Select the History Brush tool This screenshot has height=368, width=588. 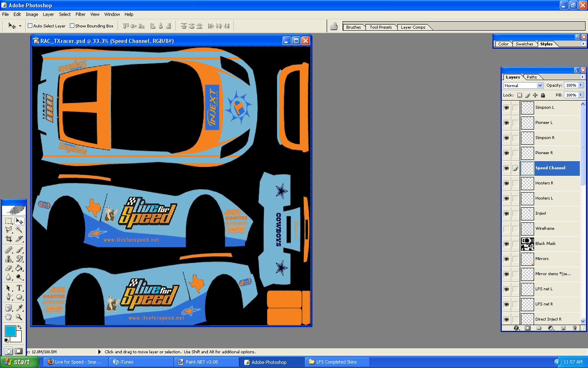[19, 259]
